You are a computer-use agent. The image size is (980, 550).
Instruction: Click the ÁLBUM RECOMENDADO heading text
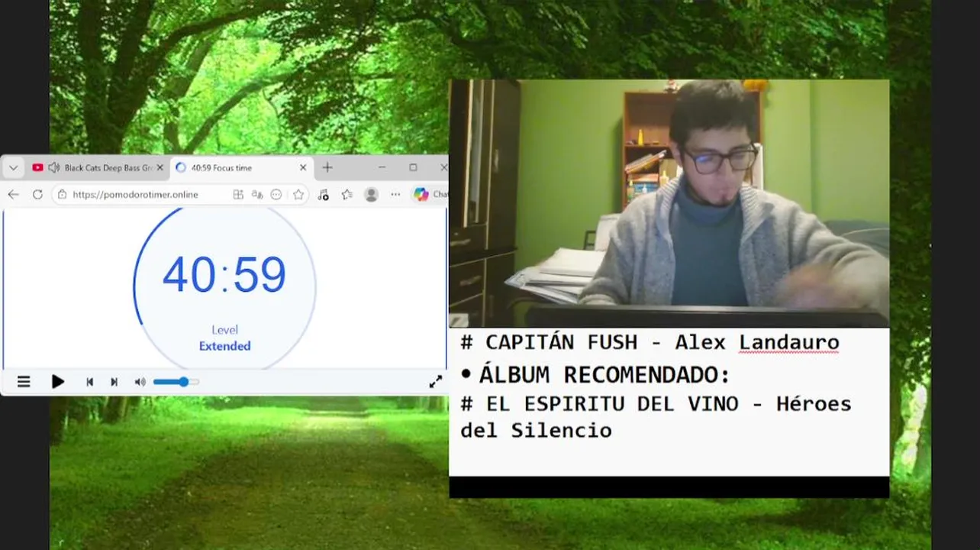pos(605,375)
